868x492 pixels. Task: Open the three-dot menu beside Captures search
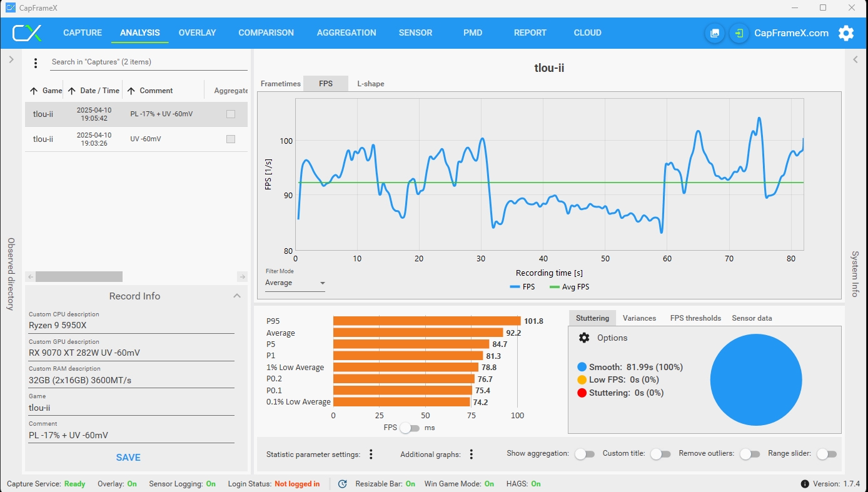coord(36,63)
